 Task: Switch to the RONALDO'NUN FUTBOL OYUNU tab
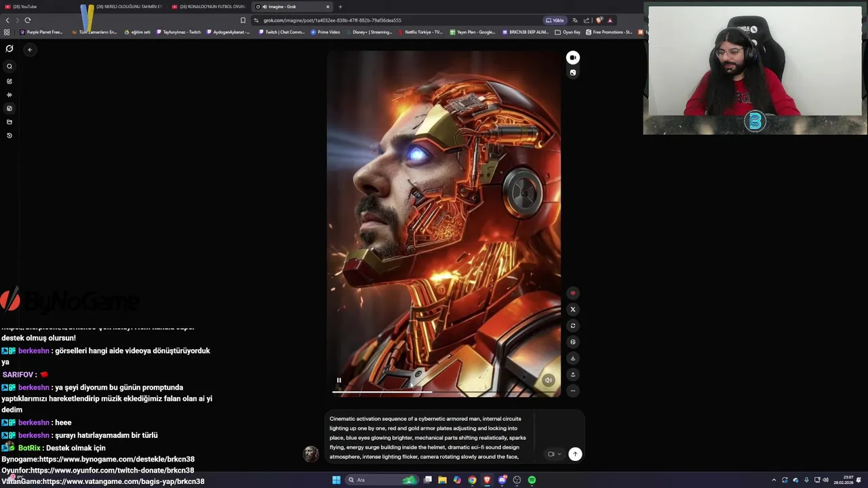pyautogui.click(x=209, y=7)
